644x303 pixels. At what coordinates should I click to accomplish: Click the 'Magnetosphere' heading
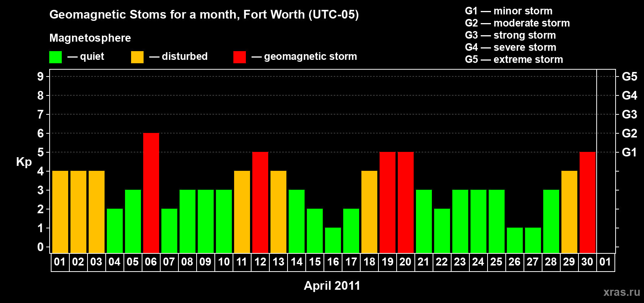point(90,38)
